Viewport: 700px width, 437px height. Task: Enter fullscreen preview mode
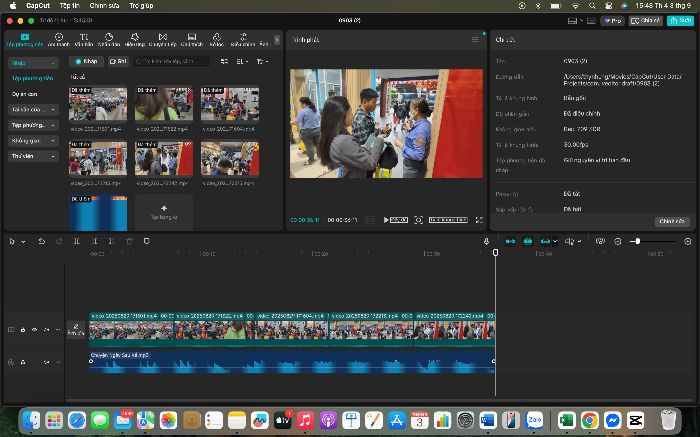[479, 220]
